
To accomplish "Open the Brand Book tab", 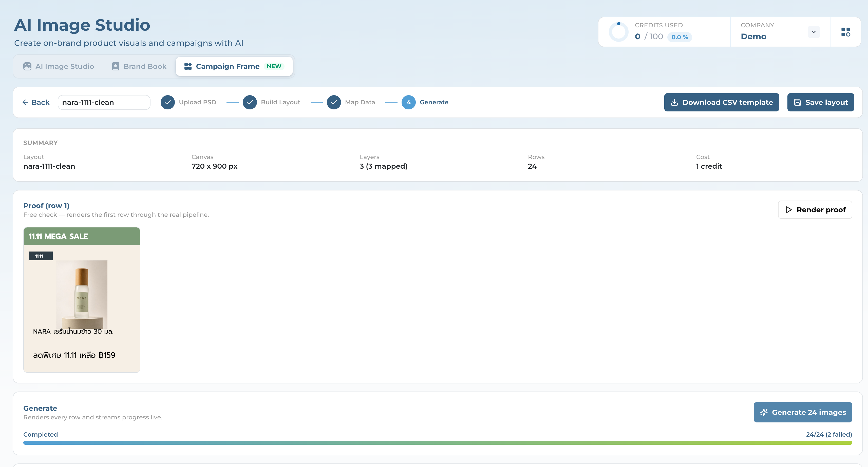I will tap(139, 66).
